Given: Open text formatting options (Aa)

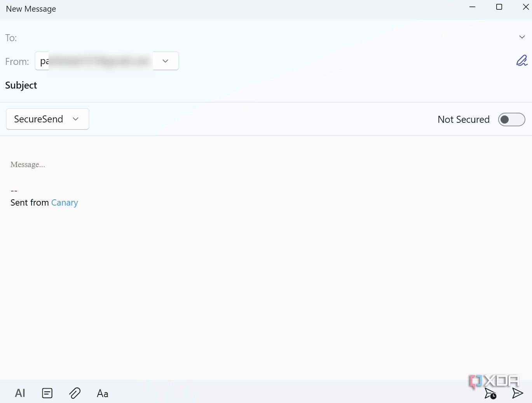Looking at the screenshot, I should (x=102, y=393).
